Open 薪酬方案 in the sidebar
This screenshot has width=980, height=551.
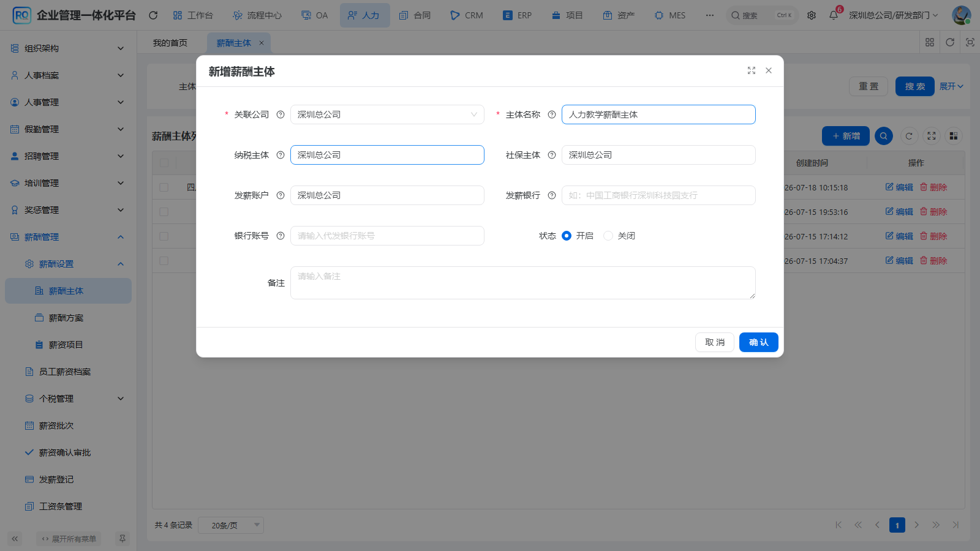pyautogui.click(x=68, y=318)
